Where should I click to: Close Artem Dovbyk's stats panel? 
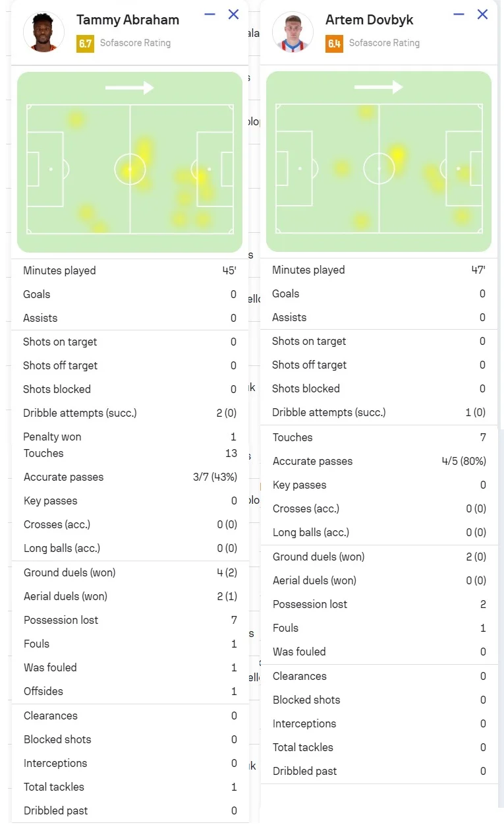pos(482,14)
